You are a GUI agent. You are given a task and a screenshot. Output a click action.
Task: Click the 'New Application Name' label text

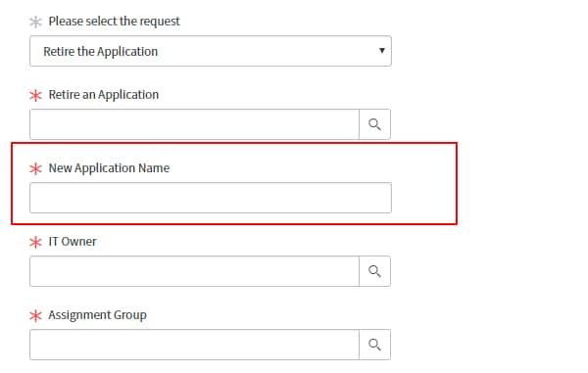click(x=109, y=168)
